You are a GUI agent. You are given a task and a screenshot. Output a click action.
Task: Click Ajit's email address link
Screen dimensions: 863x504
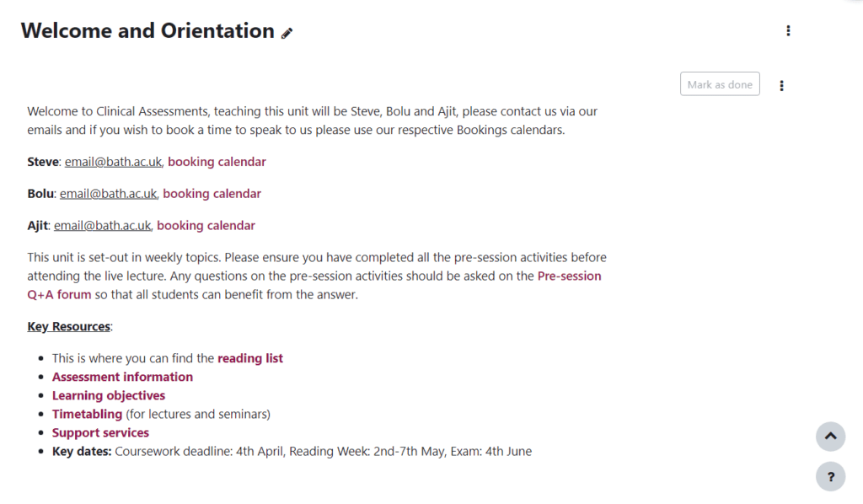[102, 226]
